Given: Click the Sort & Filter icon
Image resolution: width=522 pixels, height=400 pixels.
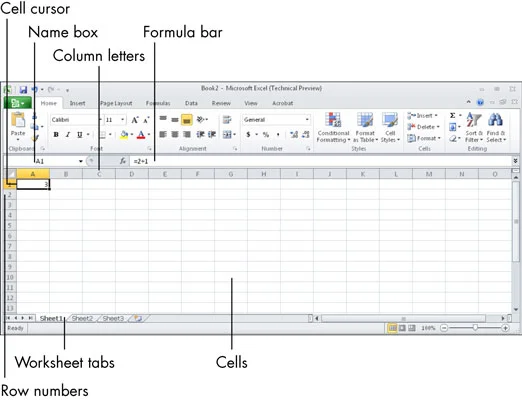Looking at the screenshot, I should coord(474,120).
